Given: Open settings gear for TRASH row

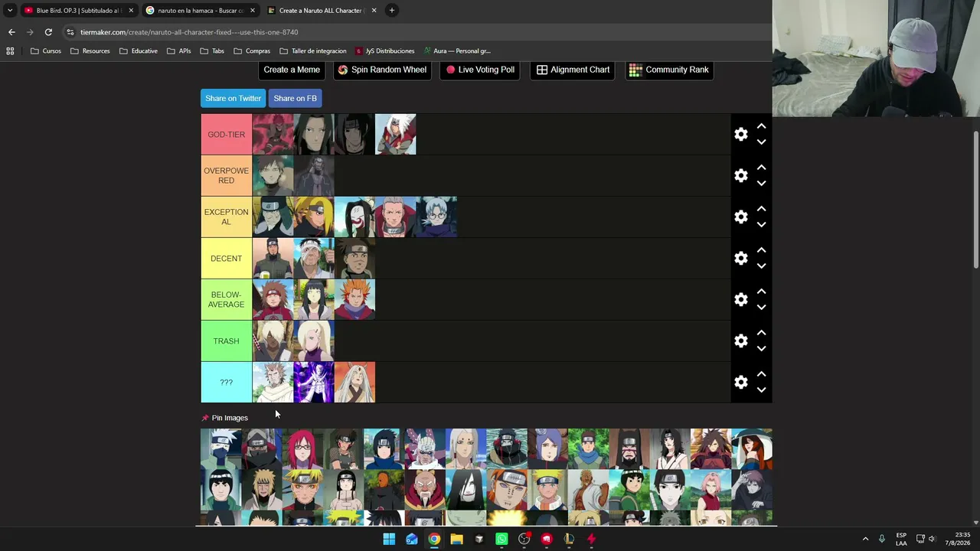Looking at the screenshot, I should 740,341.
